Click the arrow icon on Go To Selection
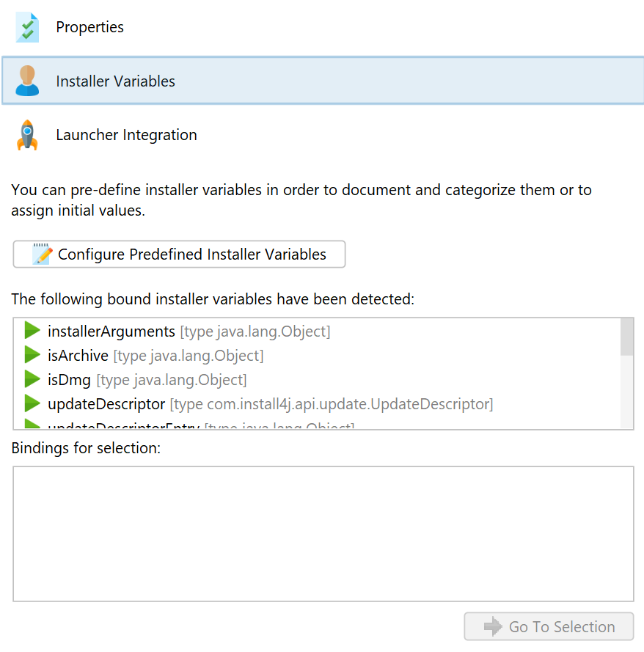Screen dimensions: 644x652 click(x=493, y=626)
